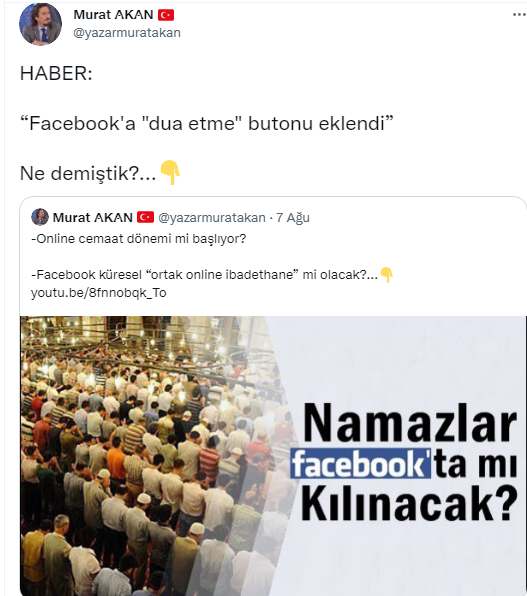Open the quoted tweet author name Murat AKAN
527x596 pixels.
tap(92, 217)
